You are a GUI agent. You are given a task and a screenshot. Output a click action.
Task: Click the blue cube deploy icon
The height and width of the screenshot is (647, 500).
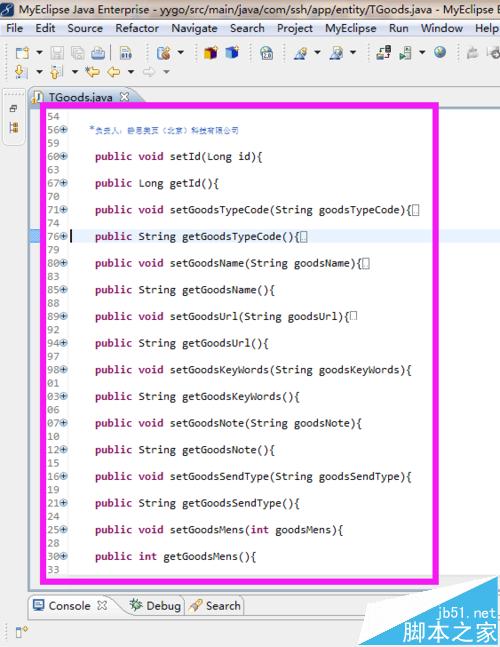click(232, 53)
